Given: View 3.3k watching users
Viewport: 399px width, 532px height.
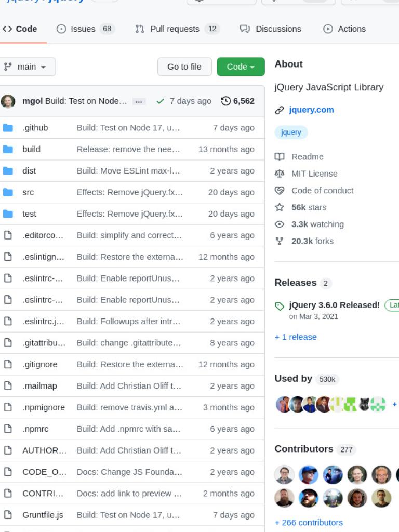Looking at the screenshot, I should pos(317,224).
